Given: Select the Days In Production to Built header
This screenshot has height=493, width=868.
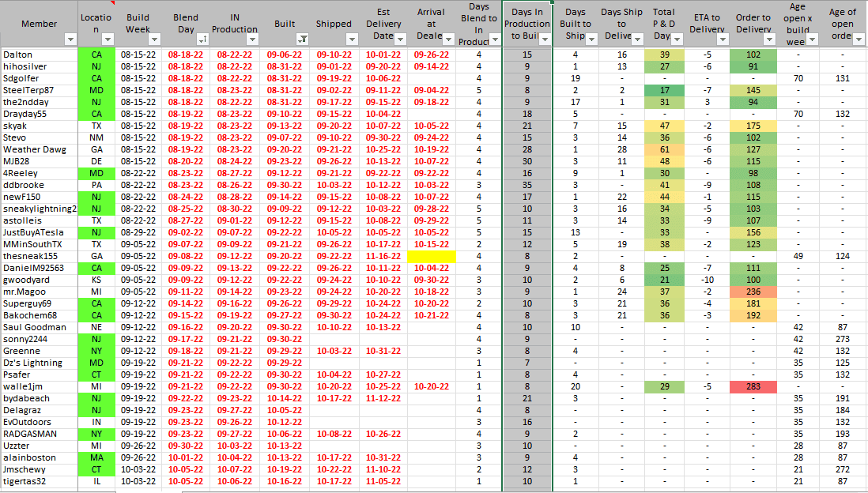Looking at the screenshot, I should pos(526,23).
